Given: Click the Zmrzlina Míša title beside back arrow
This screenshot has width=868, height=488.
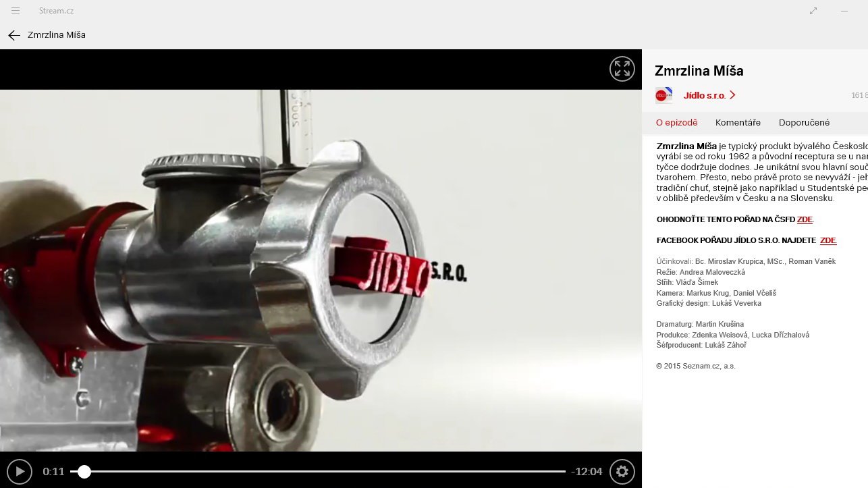Looking at the screenshot, I should [57, 34].
